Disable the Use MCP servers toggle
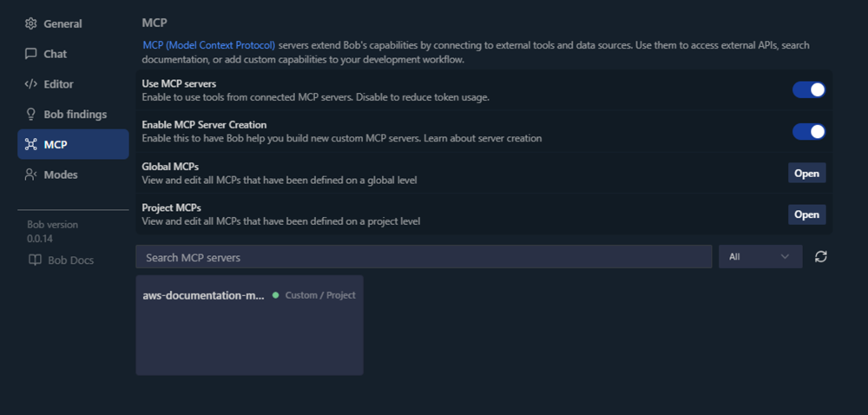This screenshot has width=868, height=415. 808,89
